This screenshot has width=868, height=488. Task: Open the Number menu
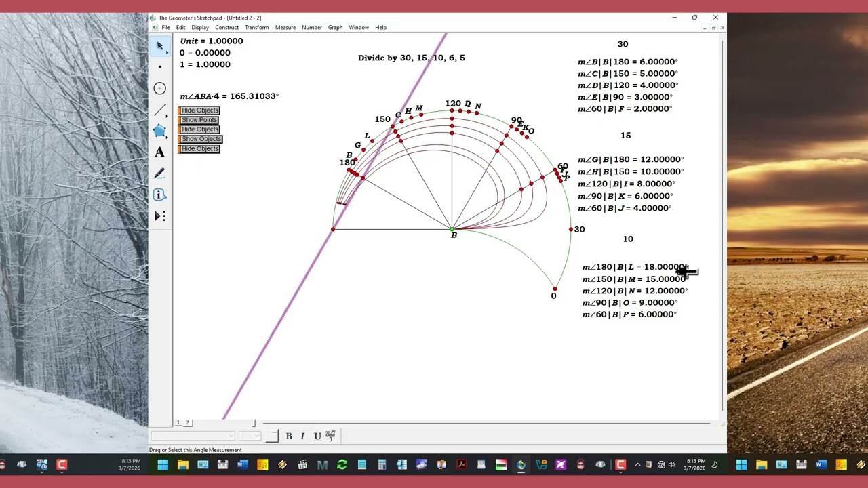point(312,28)
